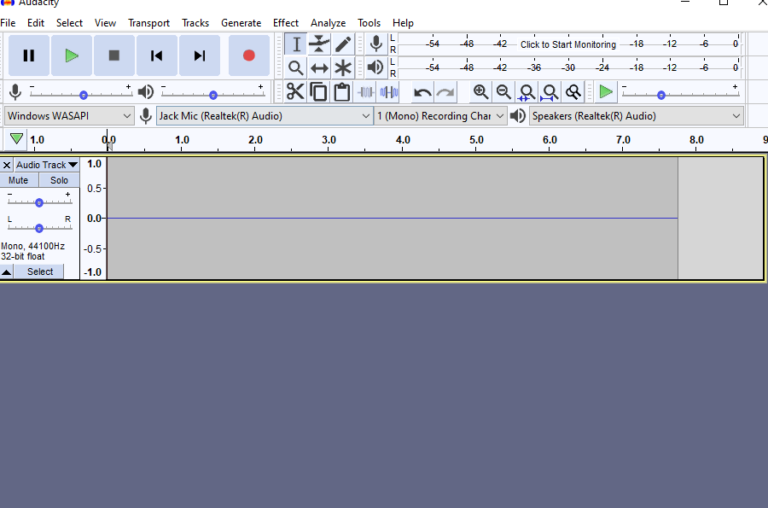768x508 pixels.
Task: Open the Tools menu
Action: coord(368,23)
